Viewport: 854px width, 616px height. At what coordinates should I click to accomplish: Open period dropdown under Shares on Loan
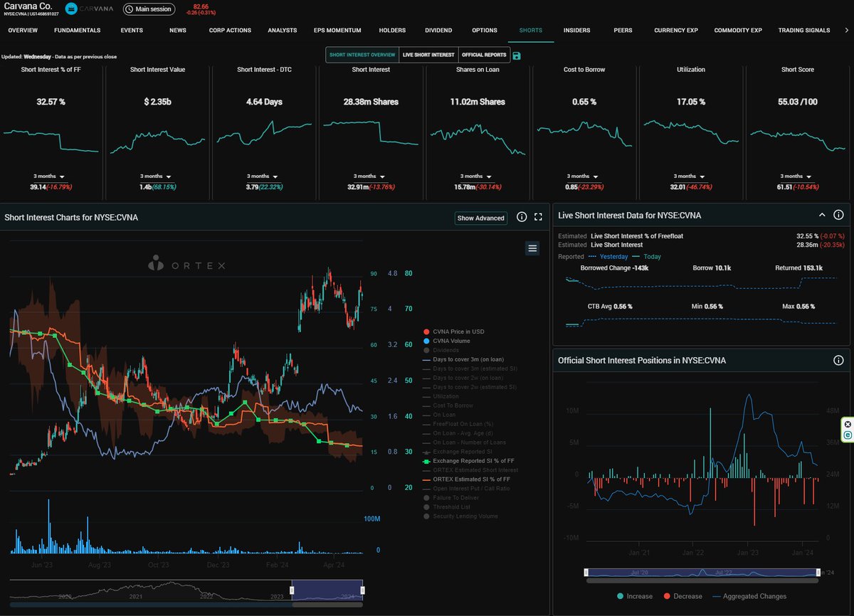pos(476,176)
